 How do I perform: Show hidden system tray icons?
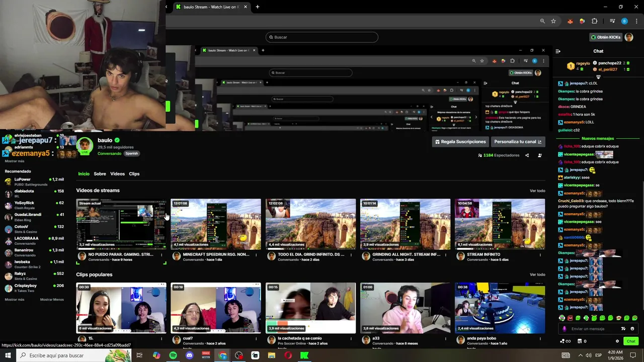(x=580, y=355)
